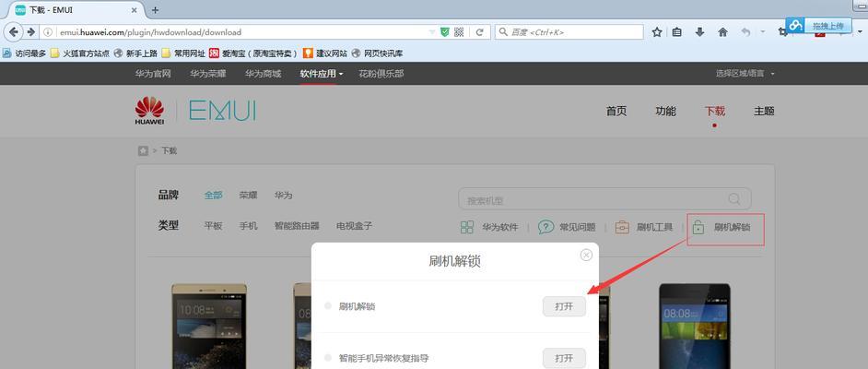Expand the 软件应用 dropdown menu
The height and width of the screenshot is (369, 868).
(x=322, y=74)
